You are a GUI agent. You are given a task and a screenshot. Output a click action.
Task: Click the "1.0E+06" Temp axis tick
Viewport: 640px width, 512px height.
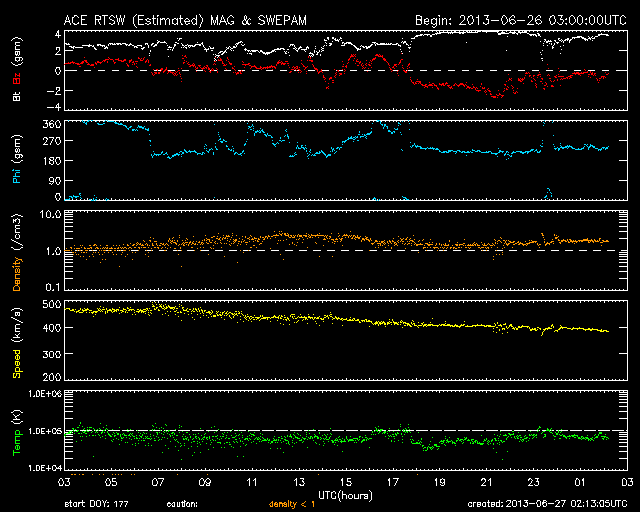click(45, 394)
